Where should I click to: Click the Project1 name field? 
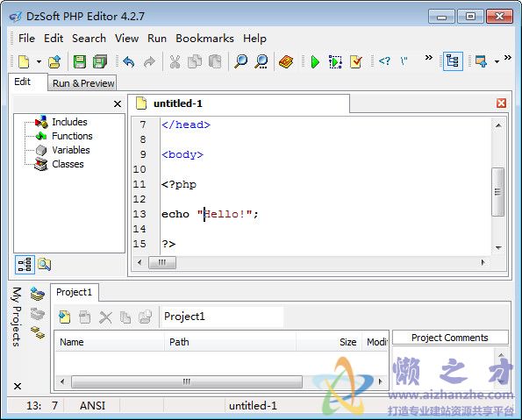pyautogui.click(x=222, y=317)
